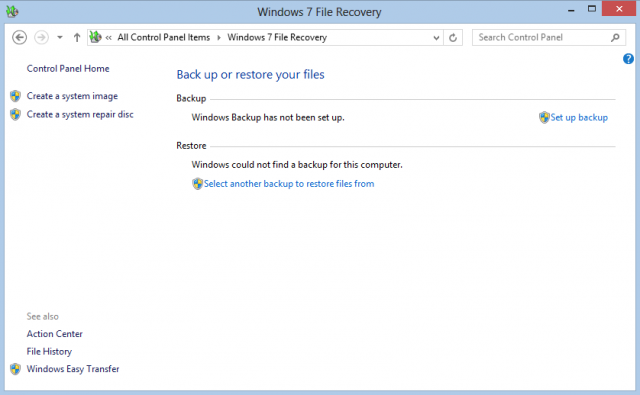This screenshot has height=395, width=640.
Task: Choose Create a system image
Action: pos(72,96)
